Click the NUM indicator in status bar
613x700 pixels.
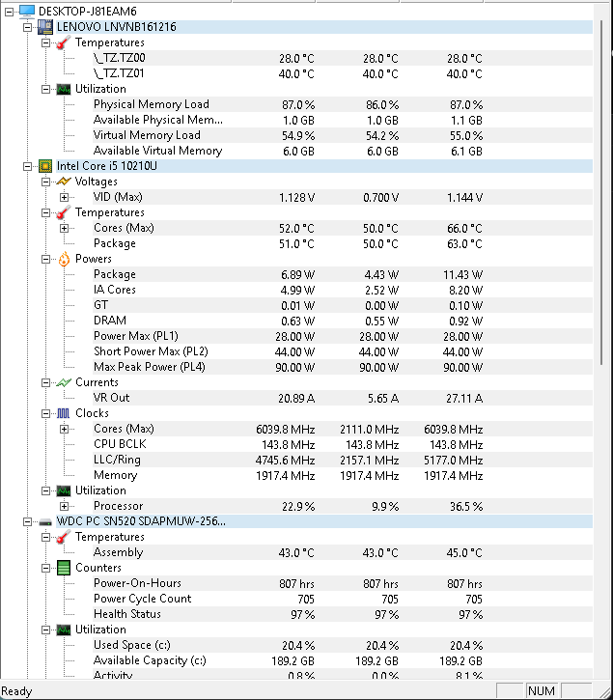click(x=542, y=690)
